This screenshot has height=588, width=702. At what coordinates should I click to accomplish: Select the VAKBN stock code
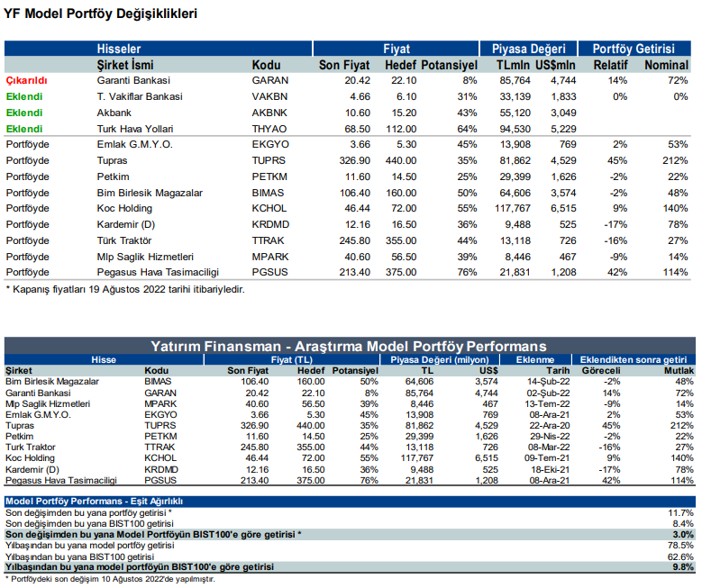(x=269, y=96)
